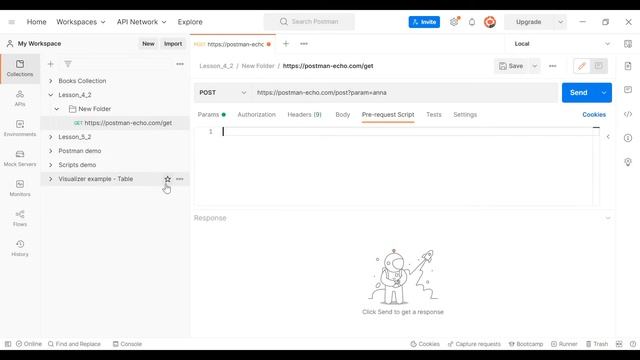Screen dimensions: 640x360
Task: Open the Flows sidebar panel
Action: tap(20, 218)
